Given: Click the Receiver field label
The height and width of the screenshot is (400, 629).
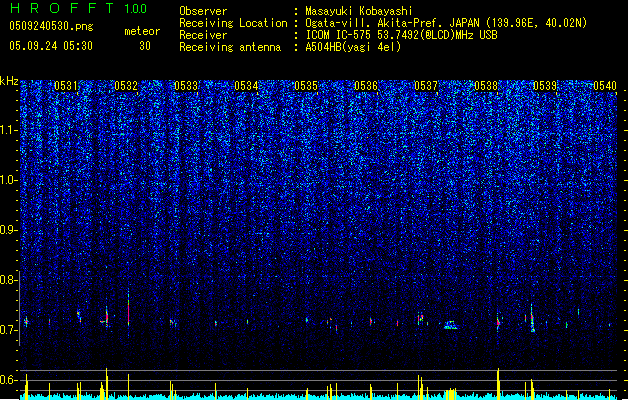Looking at the screenshot, I should click(x=203, y=35).
